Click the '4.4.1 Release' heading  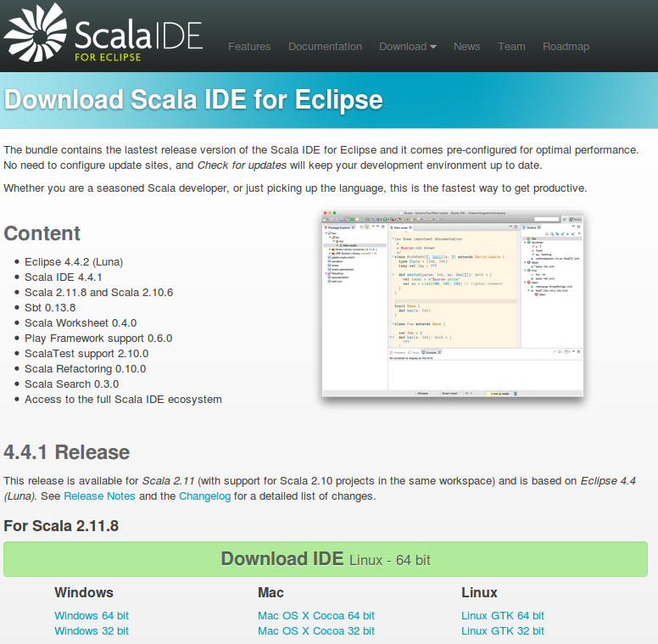tap(67, 452)
